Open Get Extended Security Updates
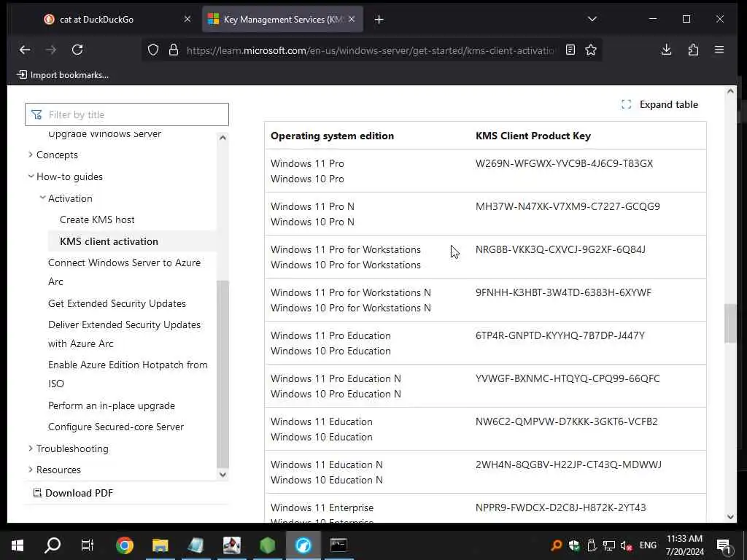 117,303
